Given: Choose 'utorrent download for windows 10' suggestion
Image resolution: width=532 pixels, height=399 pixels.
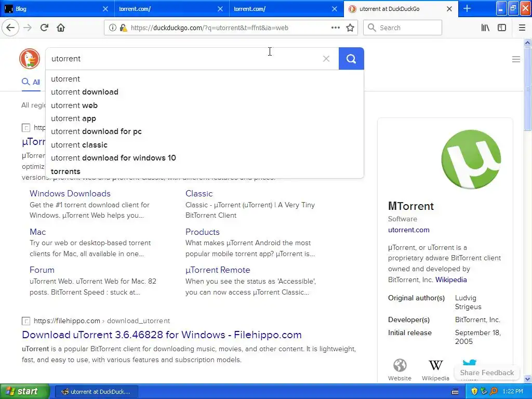Looking at the screenshot, I should (x=204, y=158).
